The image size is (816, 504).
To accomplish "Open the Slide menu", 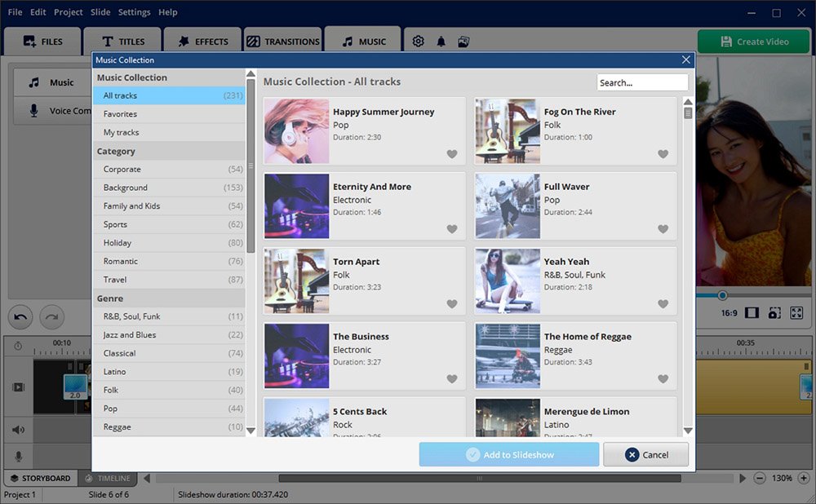I will [x=100, y=12].
